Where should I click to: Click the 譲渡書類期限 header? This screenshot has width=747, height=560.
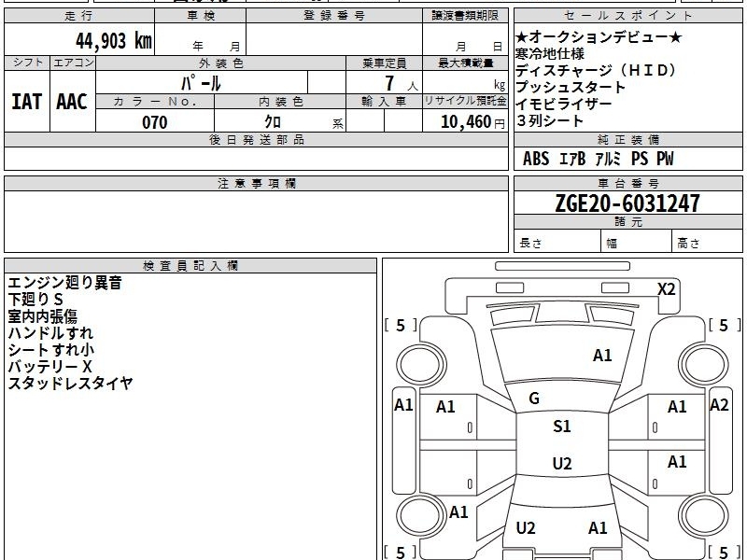[465, 16]
